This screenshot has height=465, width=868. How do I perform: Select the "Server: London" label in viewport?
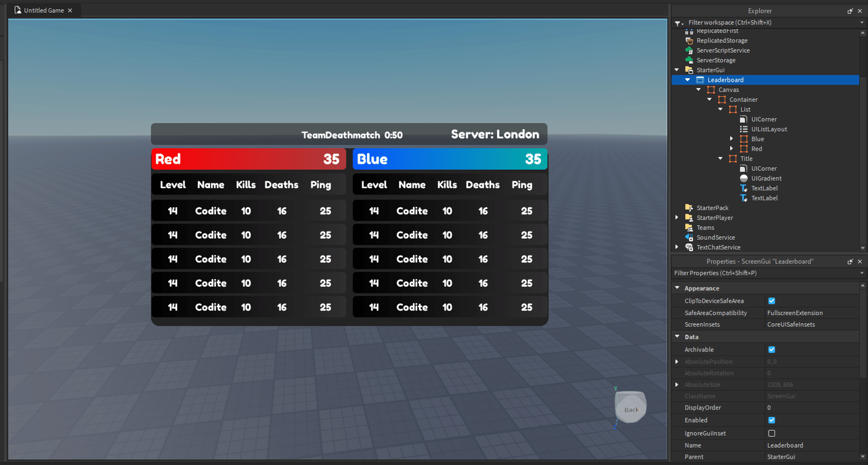(x=495, y=134)
